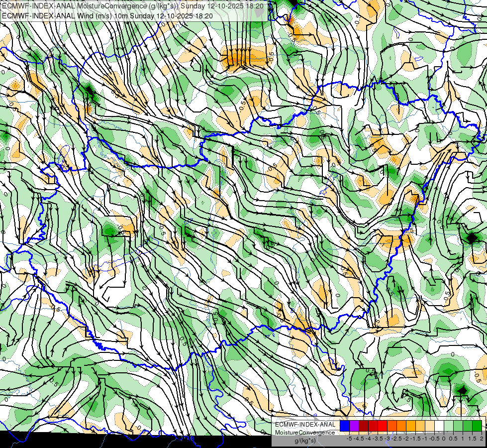This screenshot has width=487, height=448.
Task: Click the bright red legend swatch above -3
Action: (383, 426)
